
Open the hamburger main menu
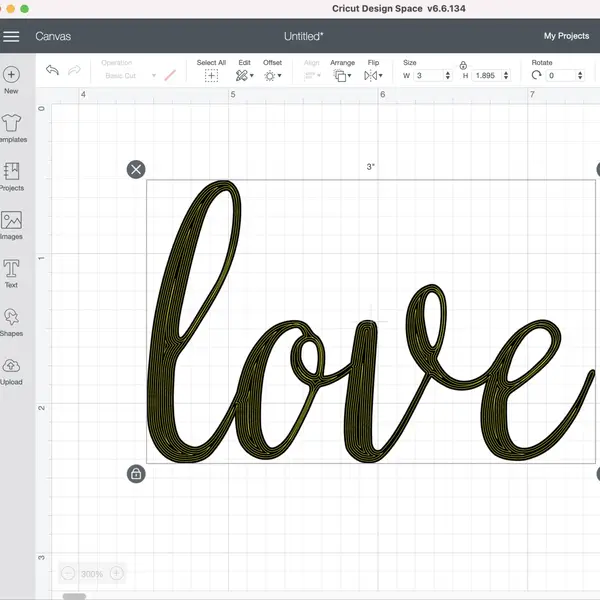click(12, 36)
